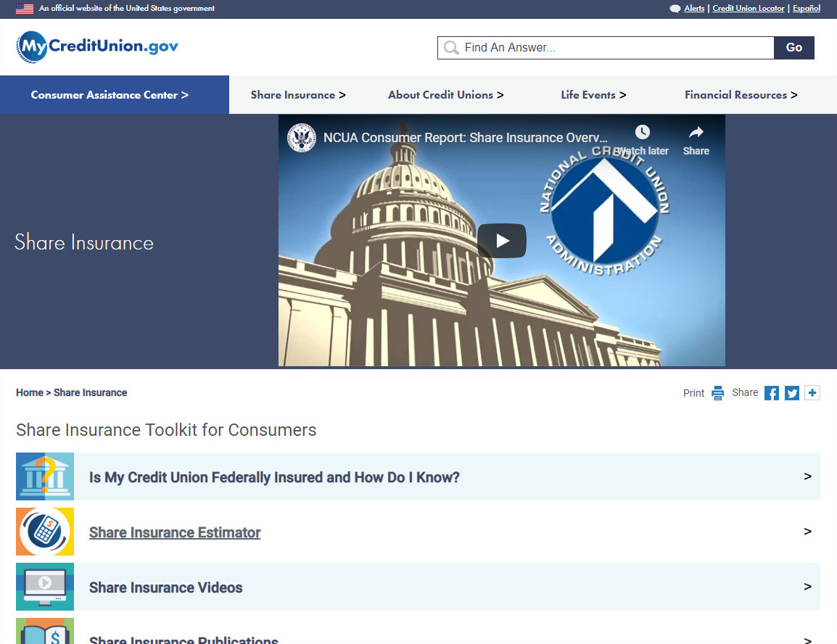This screenshot has width=837, height=644.
Task: Go to Home breadcrumb
Action: (x=29, y=392)
